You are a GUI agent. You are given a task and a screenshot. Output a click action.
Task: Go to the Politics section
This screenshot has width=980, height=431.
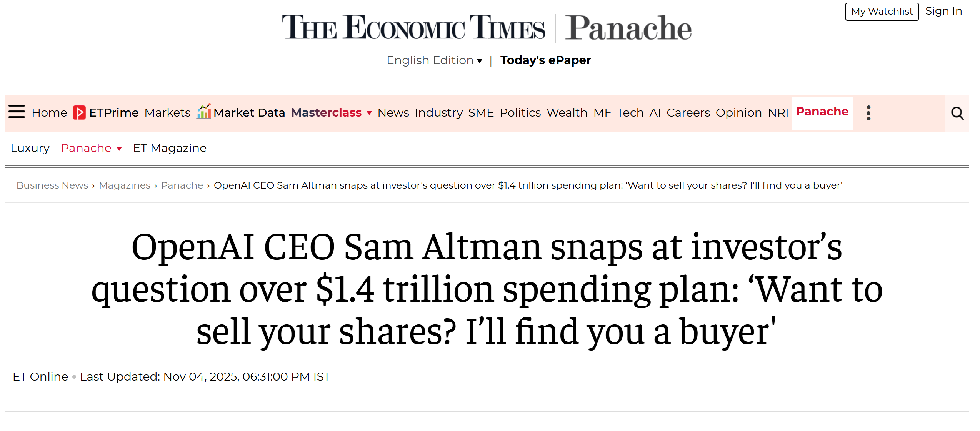520,113
